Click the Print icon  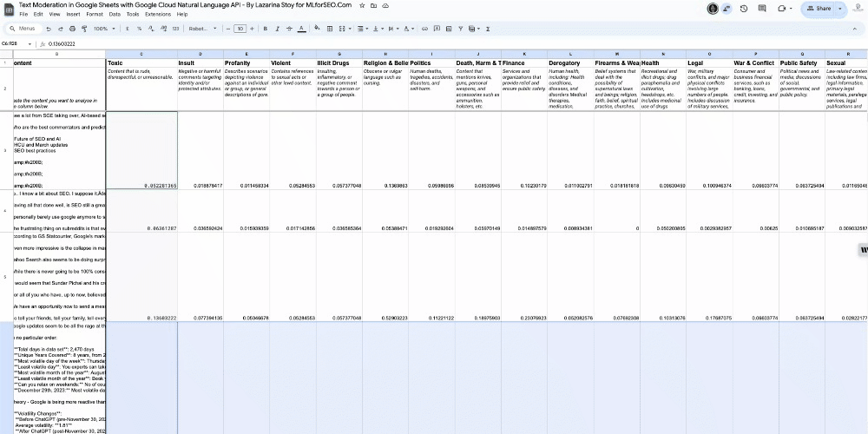[x=73, y=29]
